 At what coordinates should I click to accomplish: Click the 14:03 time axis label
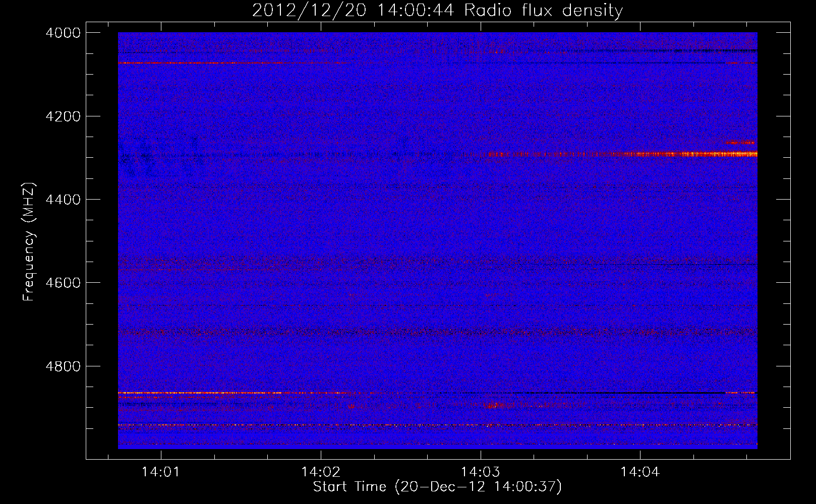point(480,472)
